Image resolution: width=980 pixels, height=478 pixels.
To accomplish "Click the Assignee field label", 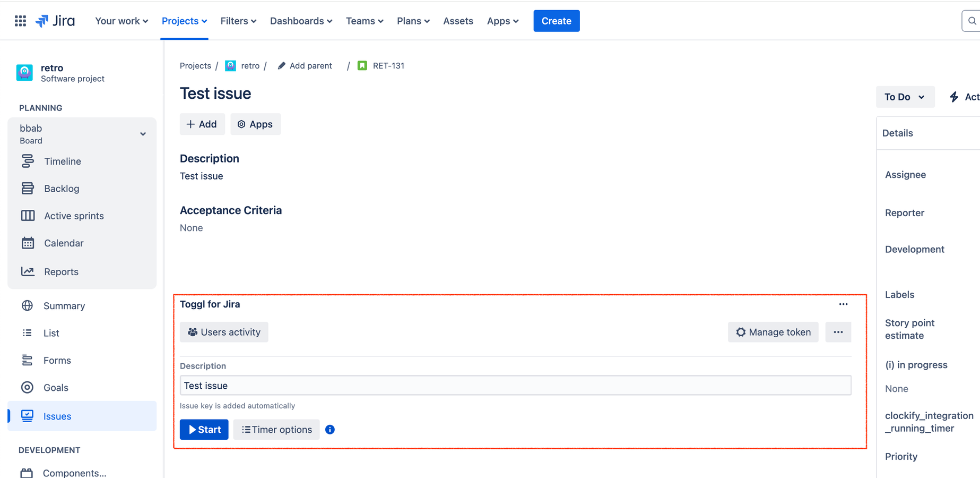I will [x=905, y=174].
